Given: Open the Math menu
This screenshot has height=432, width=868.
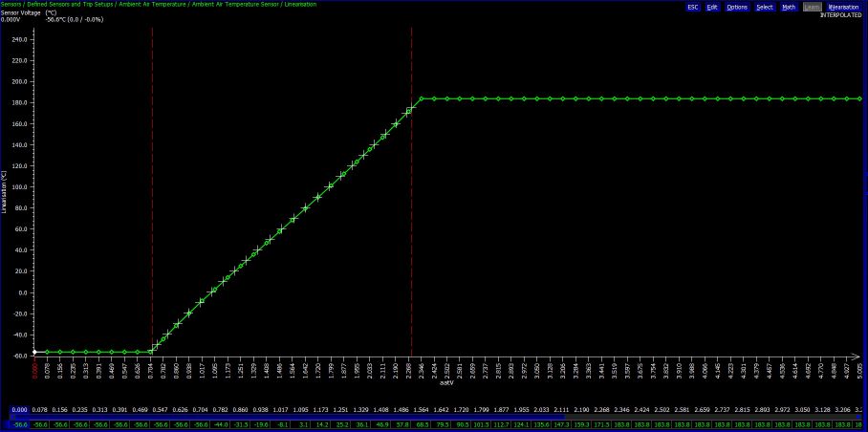Looking at the screenshot, I should point(789,7).
